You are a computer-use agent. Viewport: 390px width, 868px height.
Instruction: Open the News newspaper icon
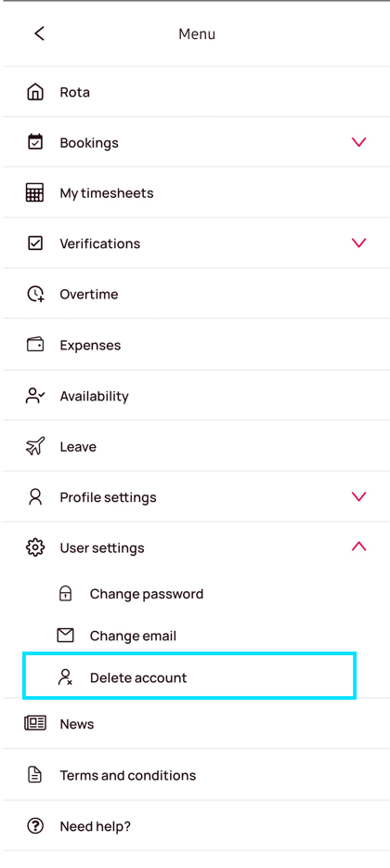click(35, 724)
